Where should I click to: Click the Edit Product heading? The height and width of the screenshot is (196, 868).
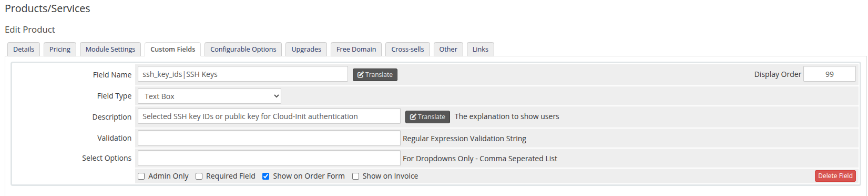coord(30,30)
